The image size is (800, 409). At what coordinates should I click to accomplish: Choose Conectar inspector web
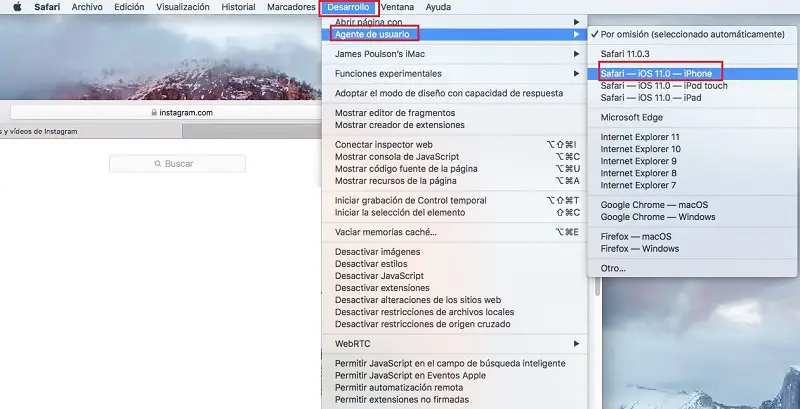(455, 145)
